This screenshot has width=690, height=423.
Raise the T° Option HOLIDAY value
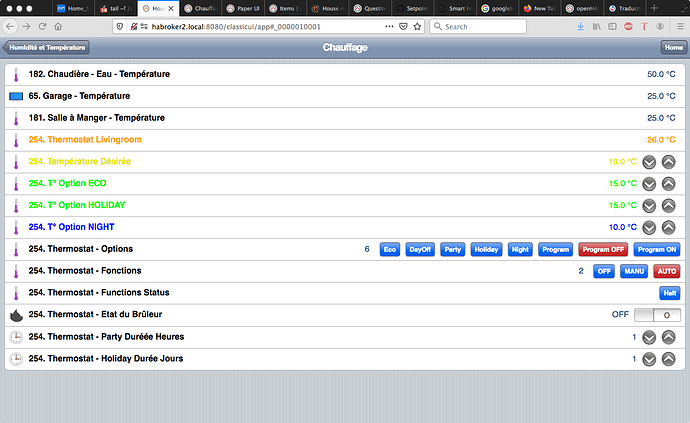click(x=668, y=206)
